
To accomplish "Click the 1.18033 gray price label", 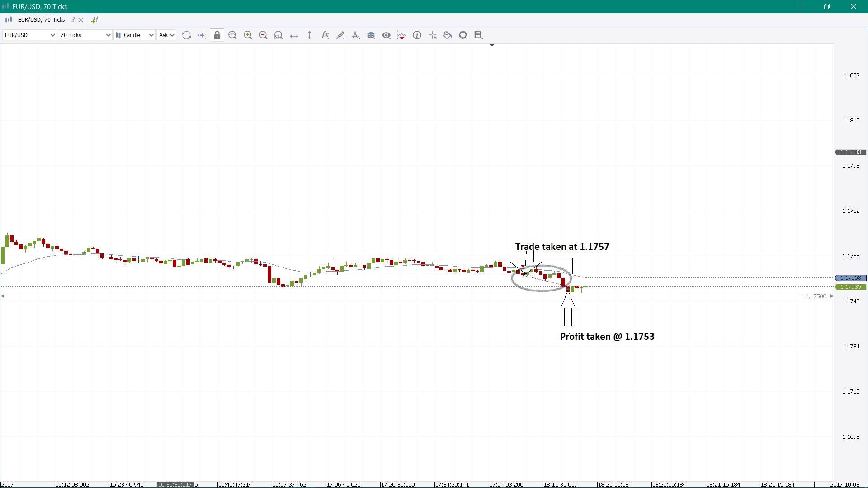I will click(x=850, y=152).
